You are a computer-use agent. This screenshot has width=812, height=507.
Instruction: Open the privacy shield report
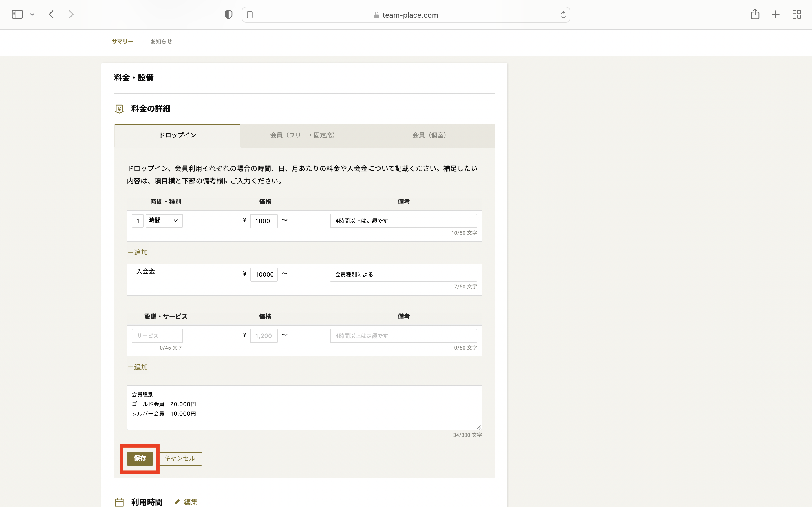point(228,14)
